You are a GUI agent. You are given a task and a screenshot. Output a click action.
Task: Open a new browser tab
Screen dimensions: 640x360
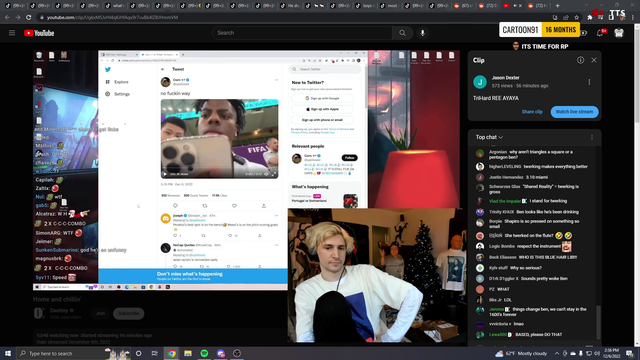557,6
